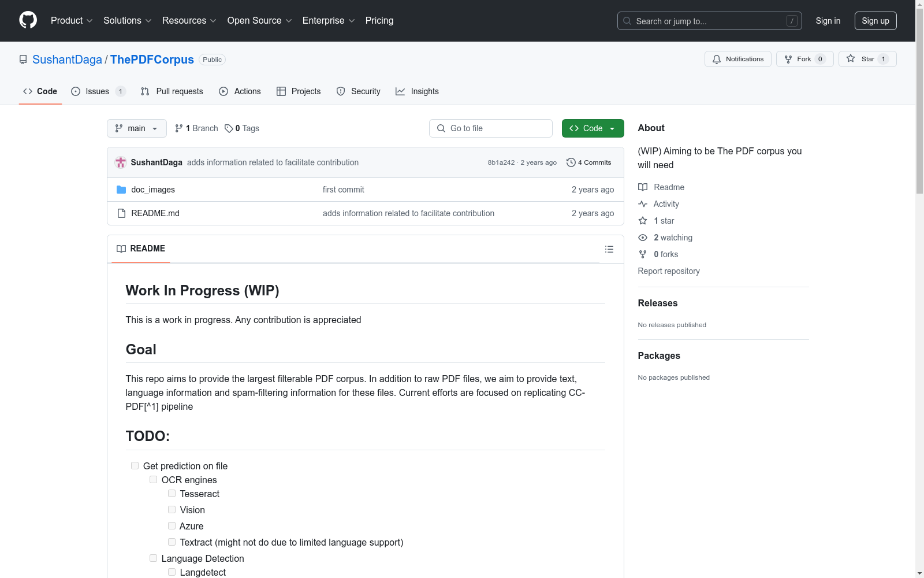Click the page vertical scrollbar thumb
Screen dimensions: 924x578
click(919, 102)
